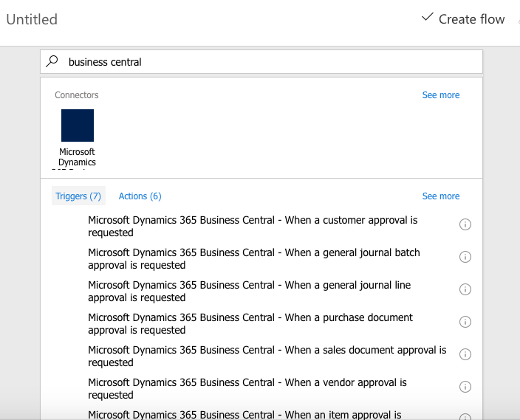Viewport: 520px width, 420px height.
Task: Open info icon for customer approval trigger
Action: pos(465,224)
